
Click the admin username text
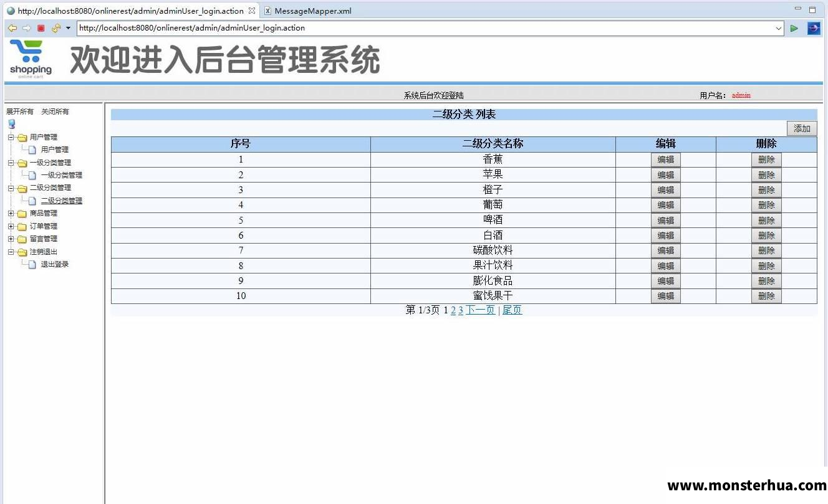pyautogui.click(x=741, y=95)
